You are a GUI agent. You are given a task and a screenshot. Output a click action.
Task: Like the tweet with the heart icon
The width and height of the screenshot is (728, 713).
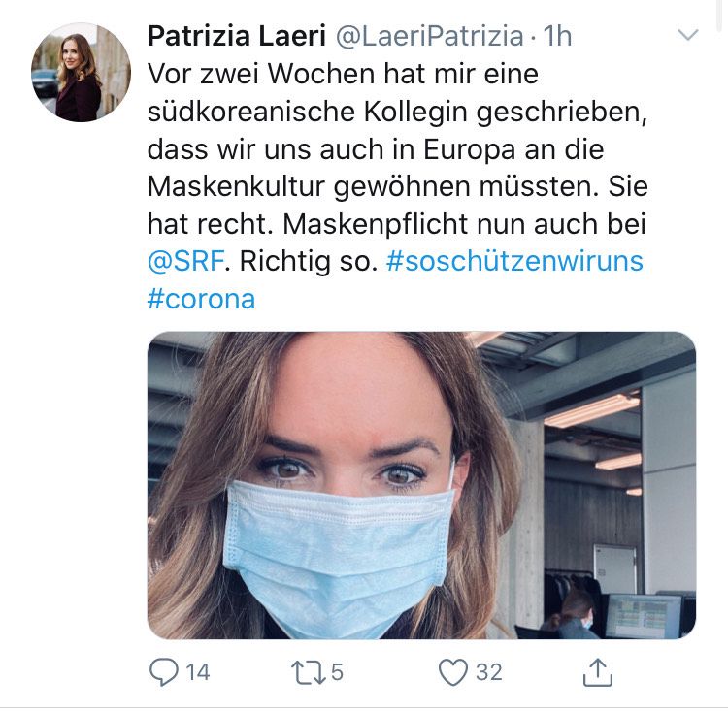pos(453,672)
